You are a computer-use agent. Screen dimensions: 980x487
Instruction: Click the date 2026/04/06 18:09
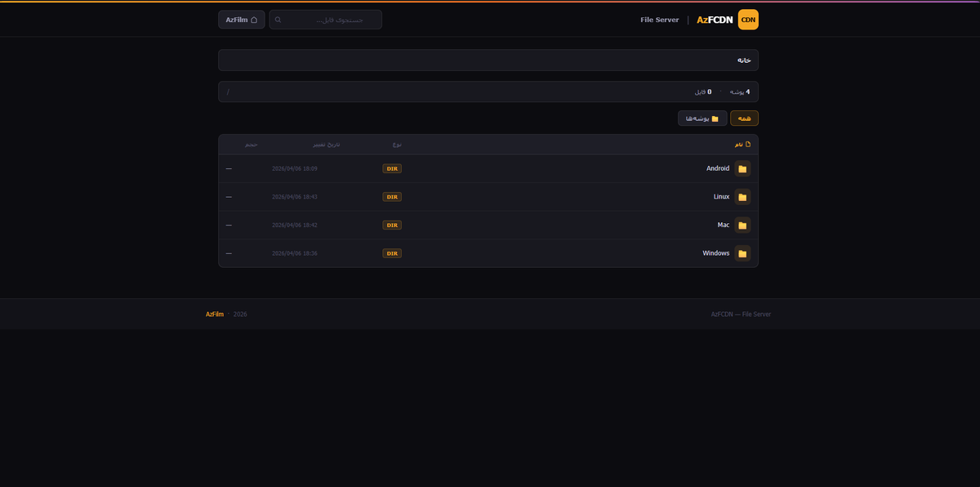tap(294, 169)
